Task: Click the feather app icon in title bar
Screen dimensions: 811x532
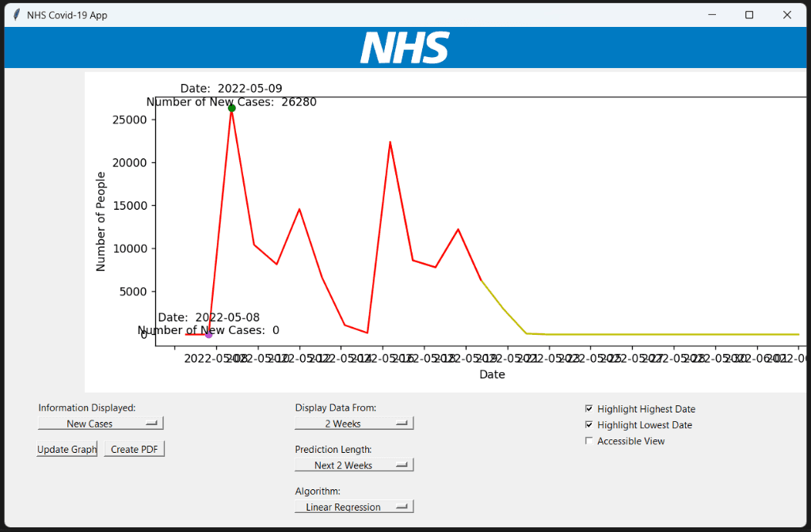Action: coord(17,15)
